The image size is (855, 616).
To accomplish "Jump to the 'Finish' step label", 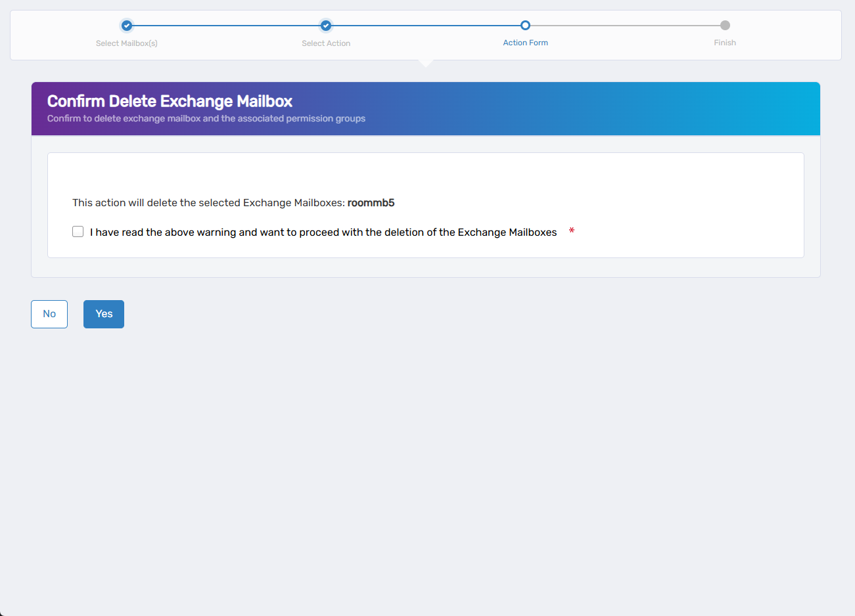I will click(x=725, y=43).
